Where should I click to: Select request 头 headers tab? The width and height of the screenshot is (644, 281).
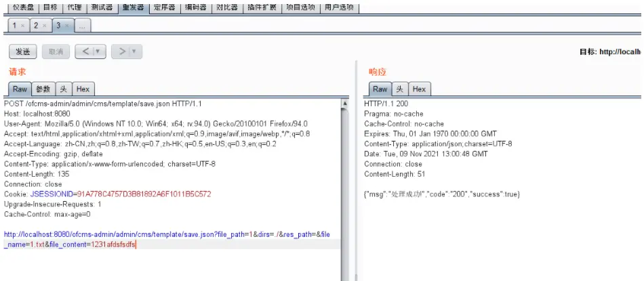click(64, 89)
